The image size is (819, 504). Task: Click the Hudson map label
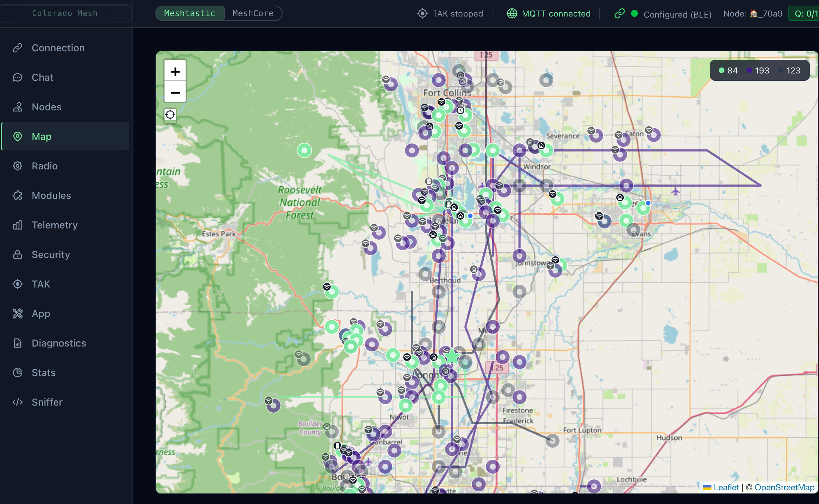pyautogui.click(x=669, y=438)
